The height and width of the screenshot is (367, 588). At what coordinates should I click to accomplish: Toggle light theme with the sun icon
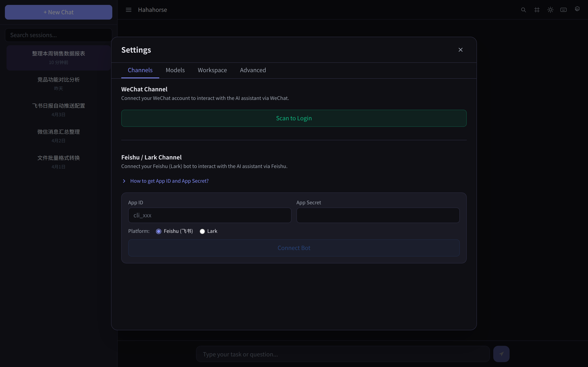pos(550,10)
